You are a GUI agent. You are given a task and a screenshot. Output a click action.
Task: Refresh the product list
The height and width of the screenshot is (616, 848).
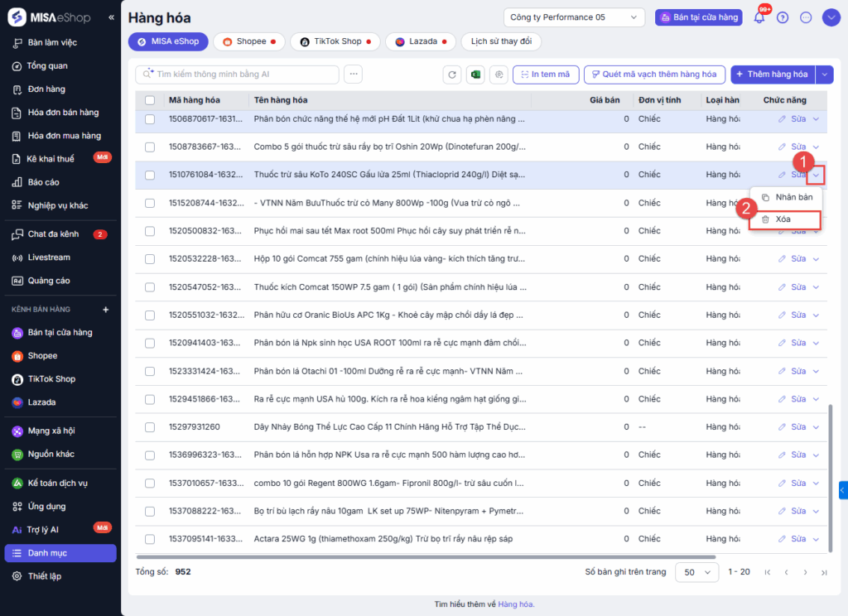[452, 74]
